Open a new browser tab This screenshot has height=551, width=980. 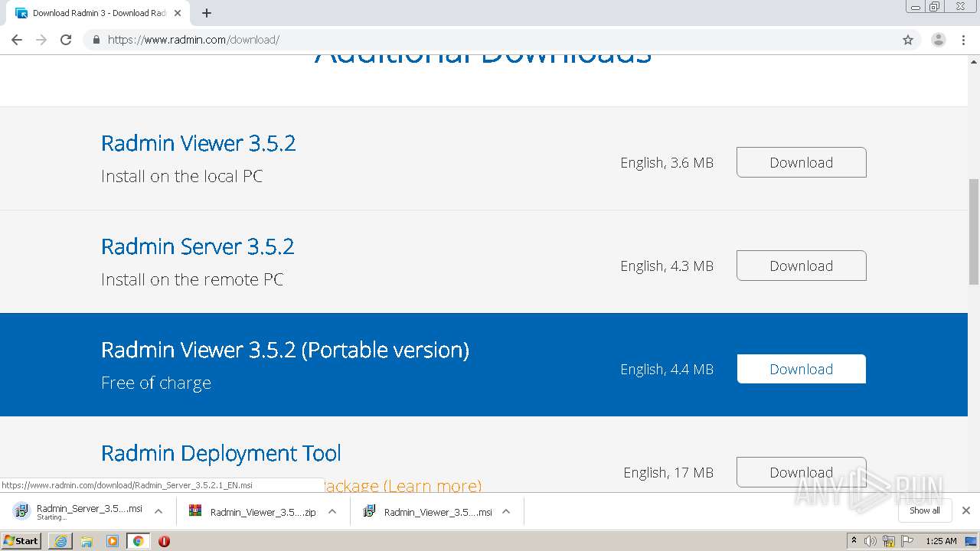(x=206, y=13)
